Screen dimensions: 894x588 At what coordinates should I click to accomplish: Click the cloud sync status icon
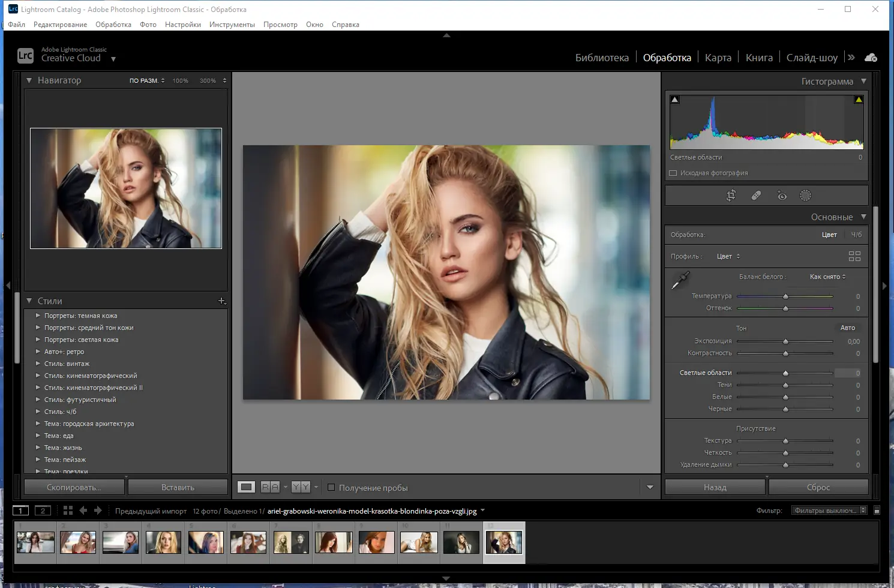[x=871, y=58]
